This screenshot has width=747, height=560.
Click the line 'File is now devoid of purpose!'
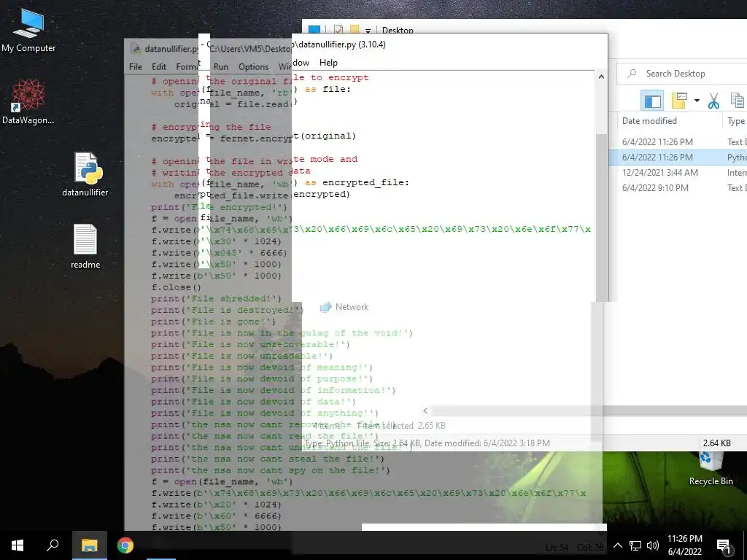click(262, 378)
